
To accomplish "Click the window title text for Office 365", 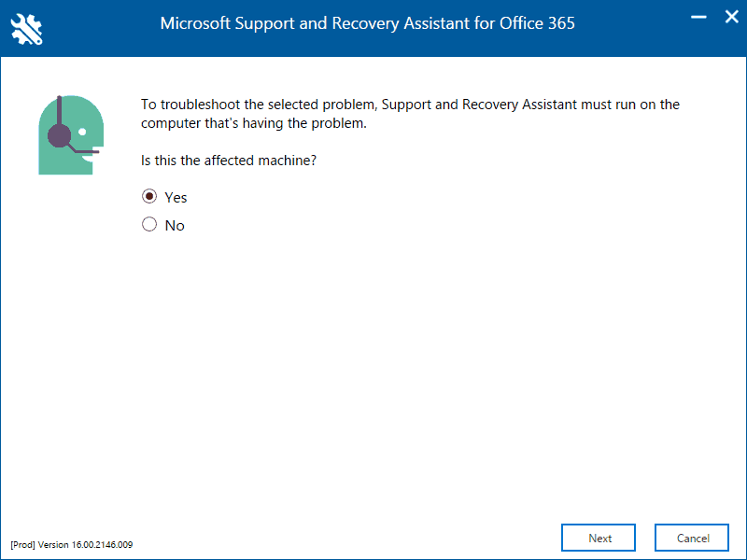I will tap(367, 23).
